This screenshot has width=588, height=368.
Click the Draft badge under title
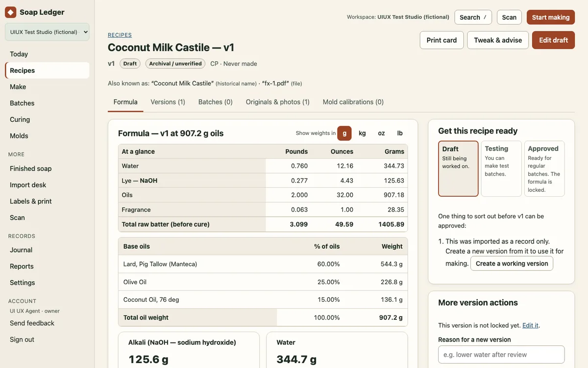130,64
